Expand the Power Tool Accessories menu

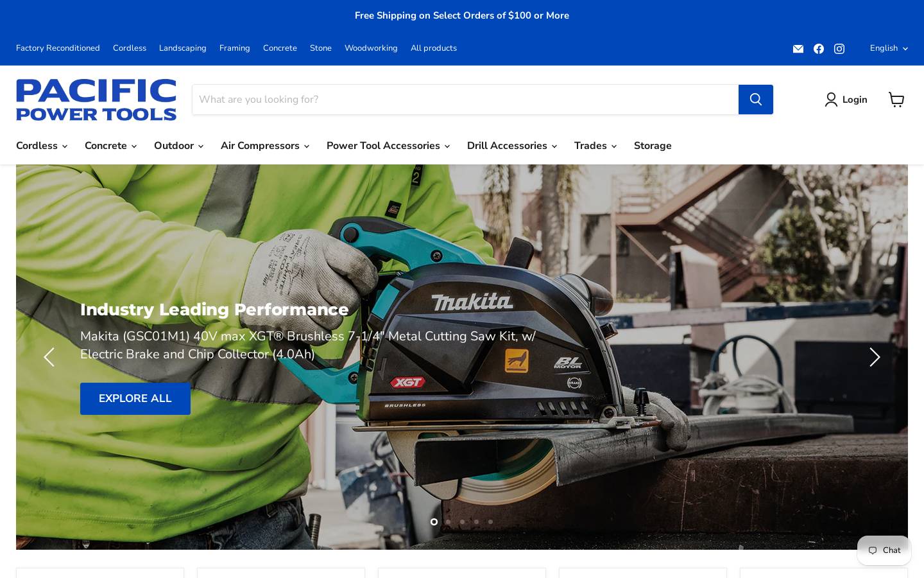388,146
